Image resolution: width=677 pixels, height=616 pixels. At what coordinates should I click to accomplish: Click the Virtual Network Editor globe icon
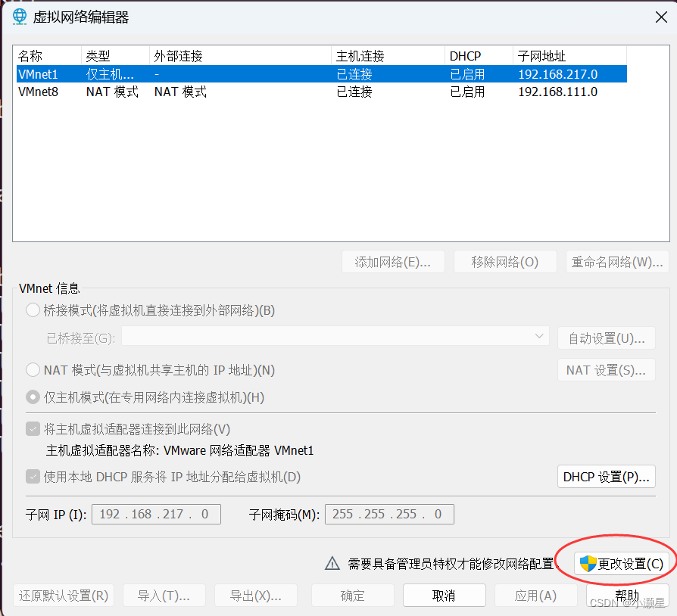(20, 17)
